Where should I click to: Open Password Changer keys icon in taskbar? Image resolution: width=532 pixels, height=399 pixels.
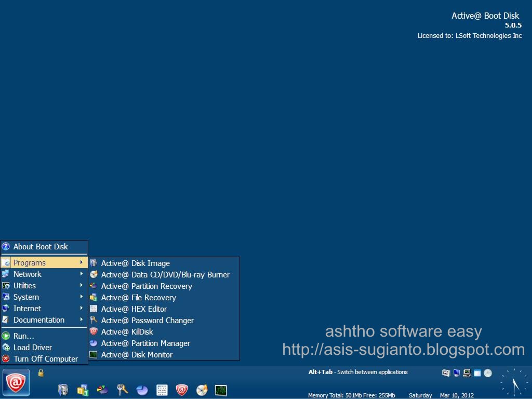click(122, 390)
